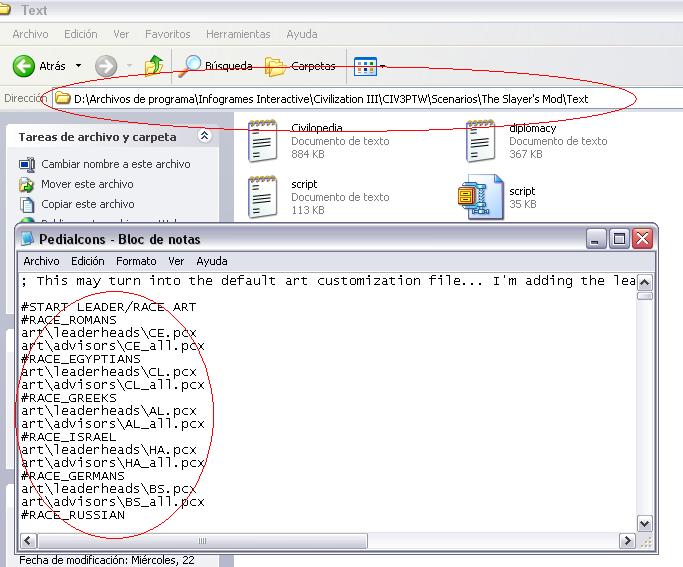Open the Herramientas menu in Explorer
The height and width of the screenshot is (567, 683).
coord(238,34)
